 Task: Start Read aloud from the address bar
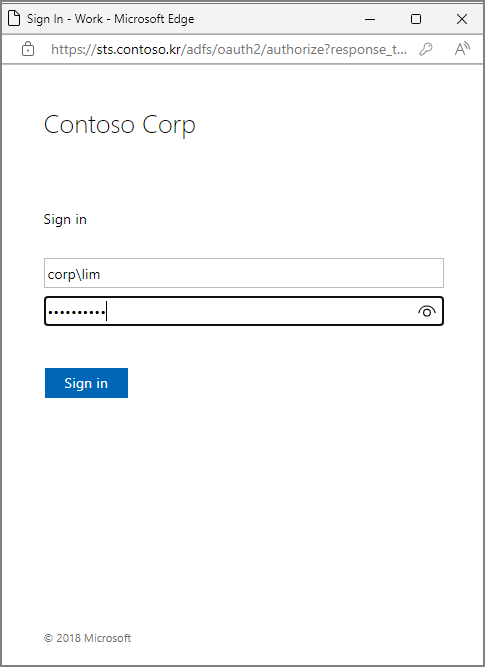462,49
